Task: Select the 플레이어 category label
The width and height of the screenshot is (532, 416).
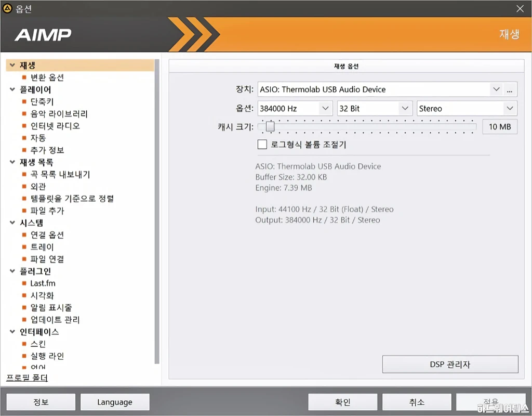Action: click(x=35, y=89)
